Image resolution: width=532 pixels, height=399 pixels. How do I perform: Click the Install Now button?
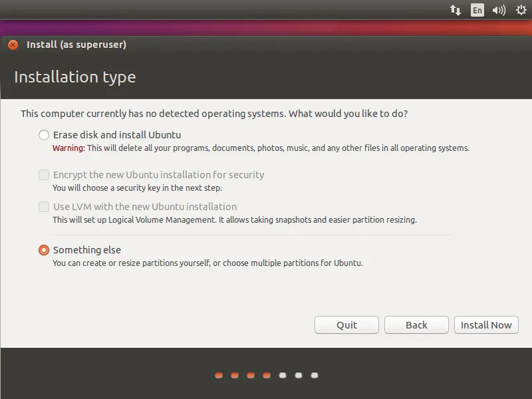[486, 325]
